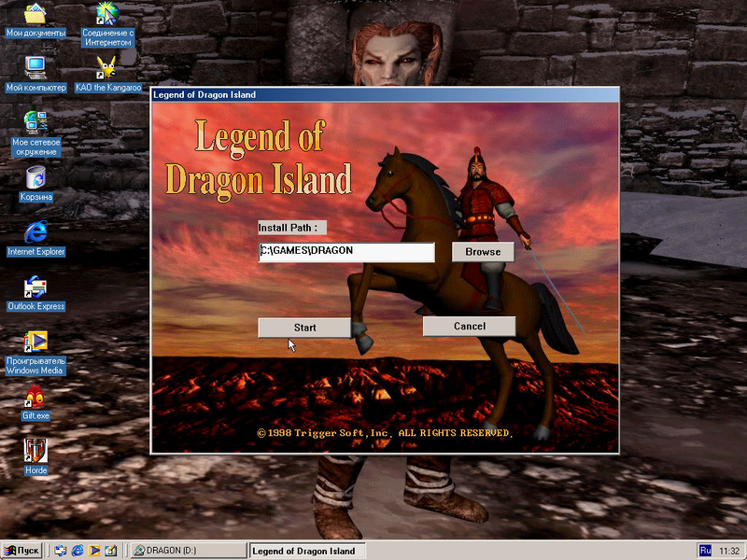Select Legend of Dragon Island taskbar button

pos(307,551)
